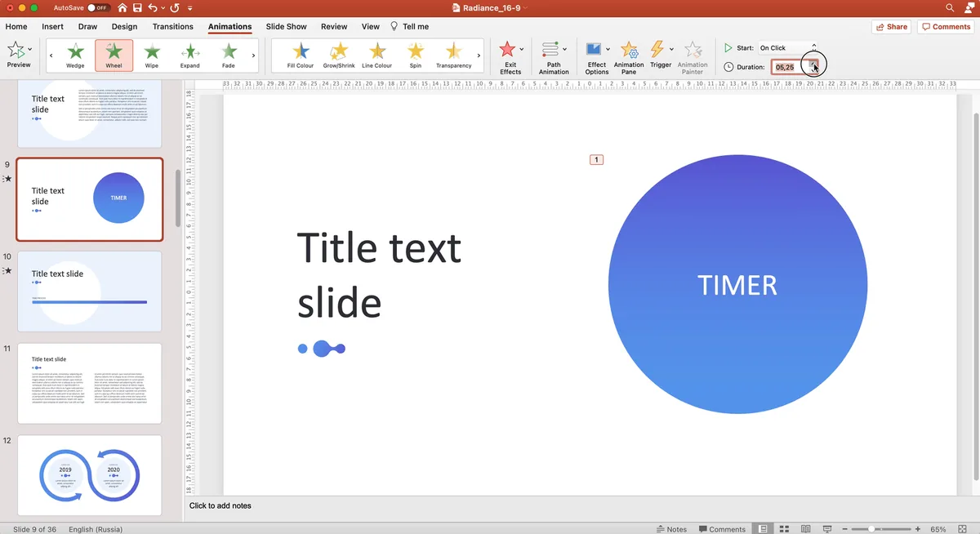Show more emphasis effects after Transparency
The height and width of the screenshot is (534, 980).
click(x=479, y=56)
